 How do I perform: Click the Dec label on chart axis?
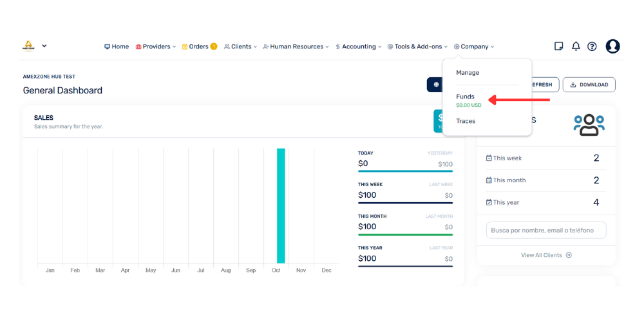coord(327,270)
